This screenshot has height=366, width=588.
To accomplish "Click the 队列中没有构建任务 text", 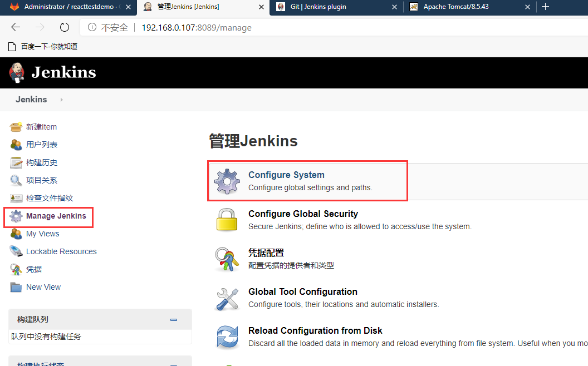I will 46,337.
